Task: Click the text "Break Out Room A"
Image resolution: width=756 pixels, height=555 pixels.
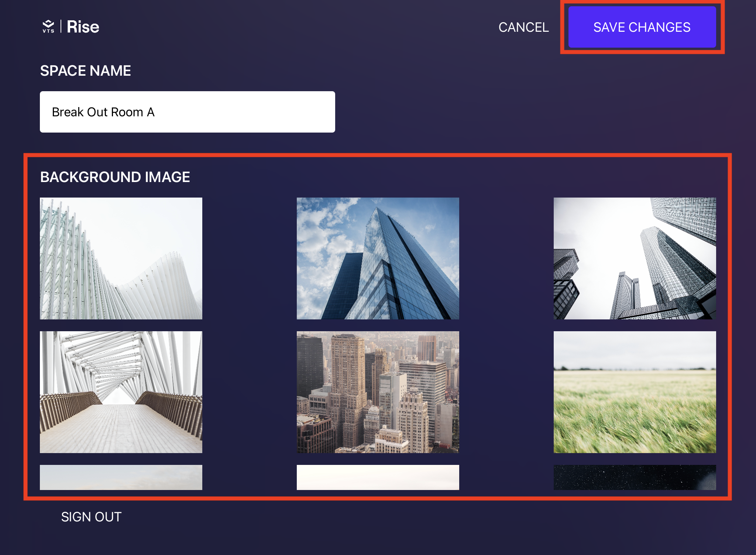Action: [103, 112]
